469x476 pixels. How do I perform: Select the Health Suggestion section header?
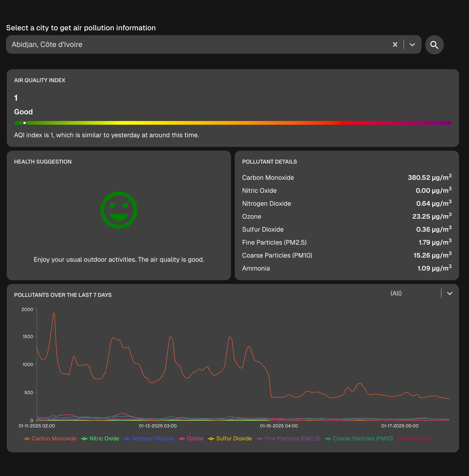click(x=43, y=162)
